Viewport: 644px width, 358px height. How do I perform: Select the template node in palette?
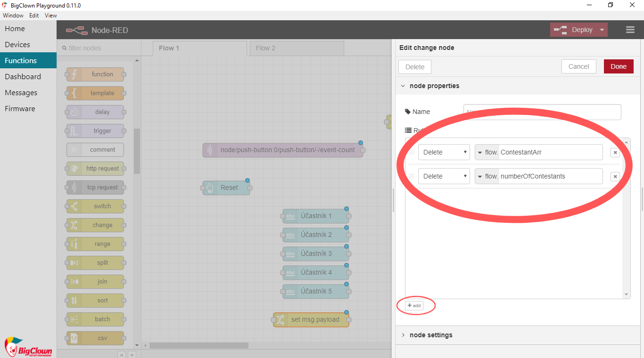point(95,93)
